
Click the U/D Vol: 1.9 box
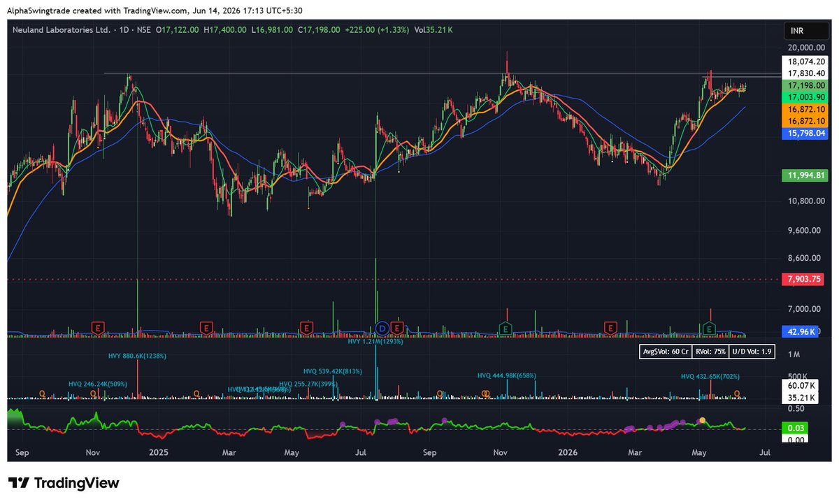[x=752, y=352]
